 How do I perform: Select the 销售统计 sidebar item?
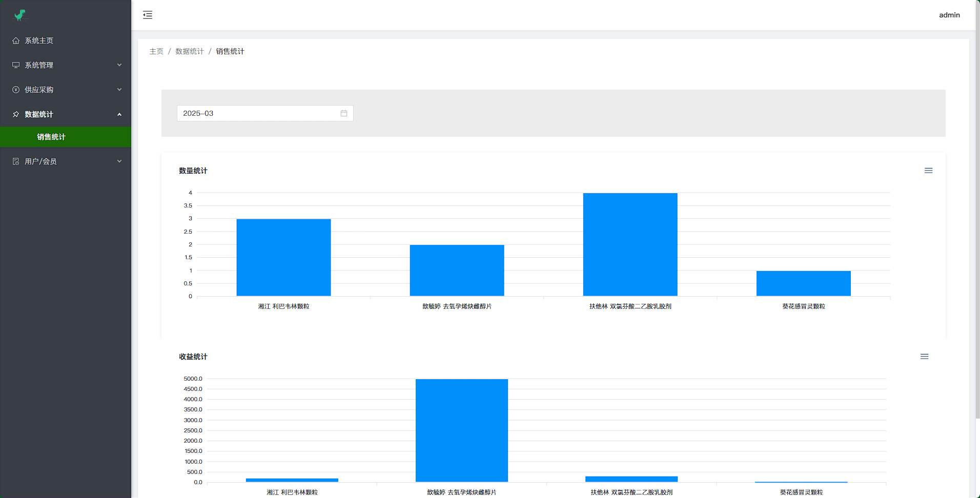click(51, 137)
